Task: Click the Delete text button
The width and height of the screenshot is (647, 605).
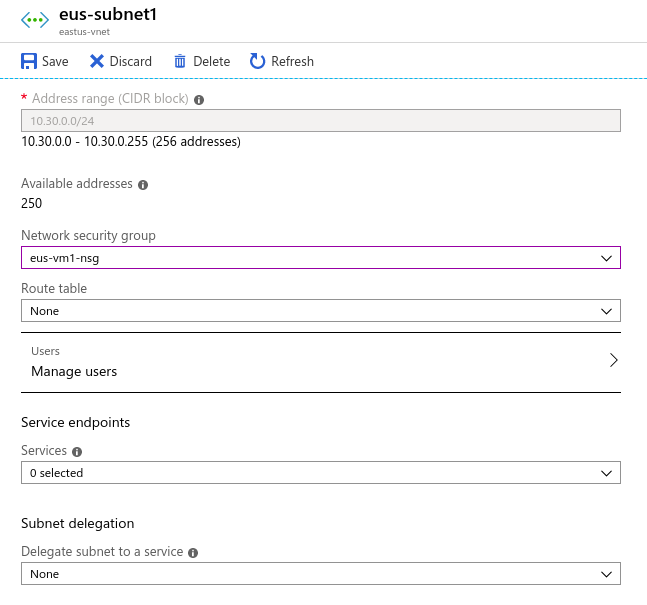Action: click(212, 61)
